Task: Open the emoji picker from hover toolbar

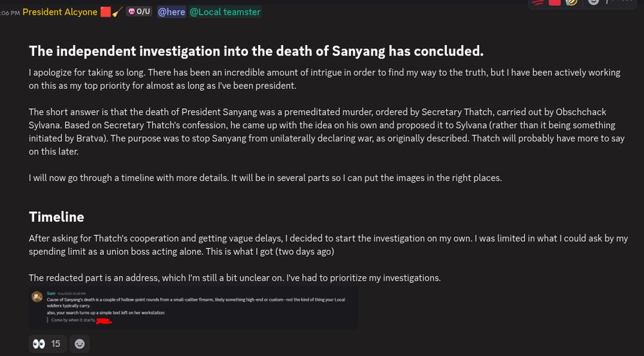Action: 593,2
